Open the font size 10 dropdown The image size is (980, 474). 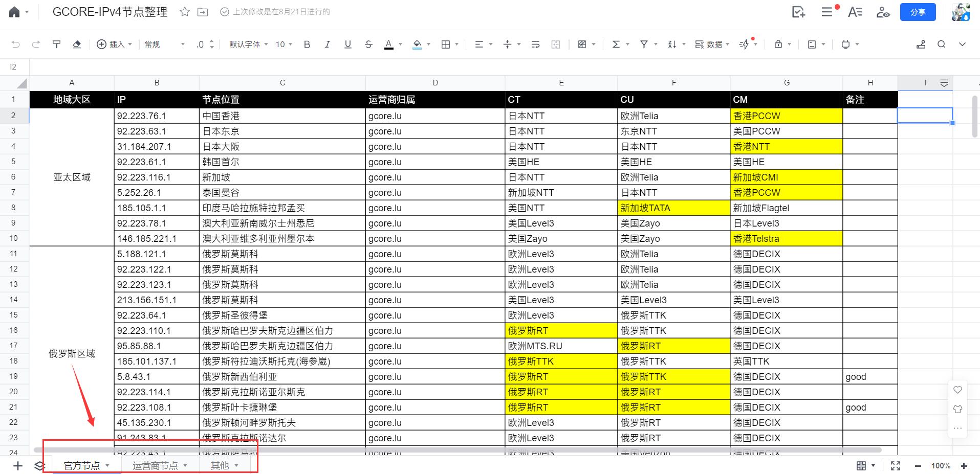point(284,44)
